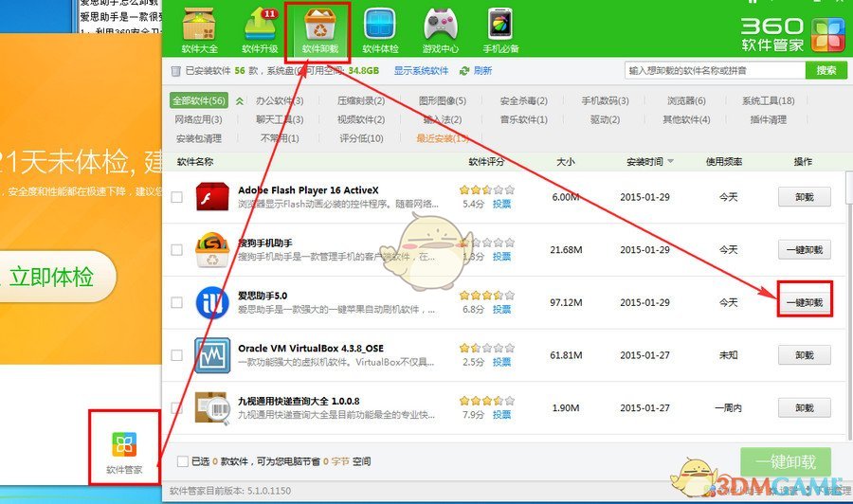Viewport: 853px width, 504px height.
Task: Sort list by 软件评分 column header
Action: point(486,161)
